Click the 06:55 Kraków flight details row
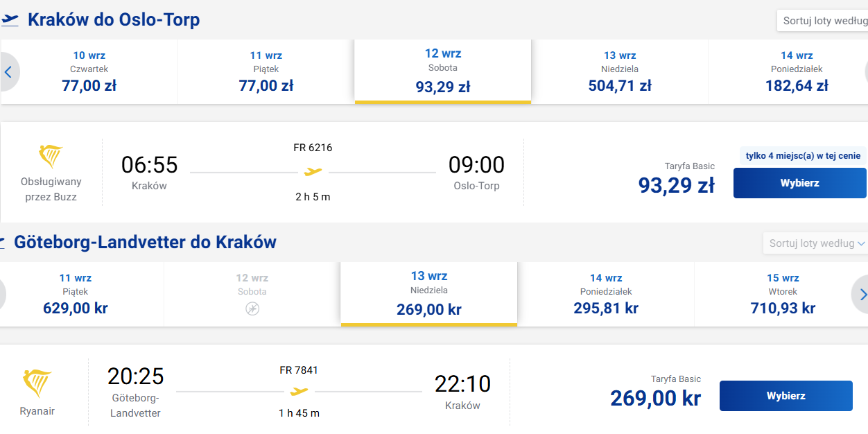 (x=434, y=173)
